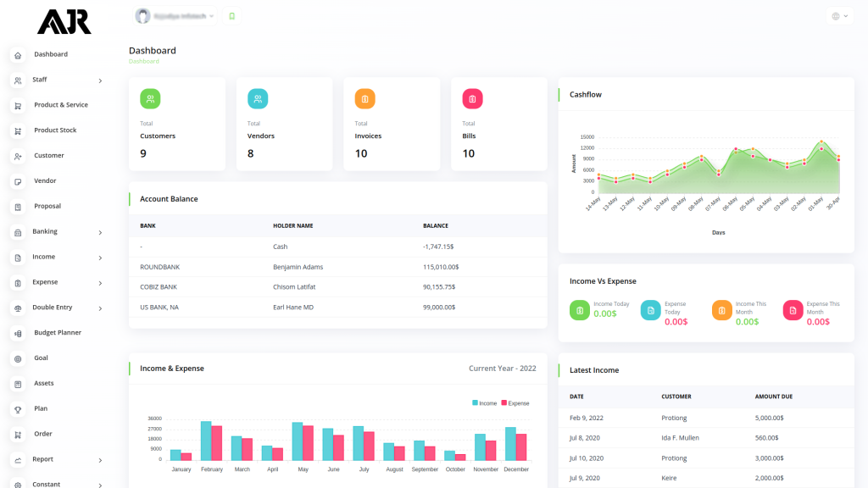
Task: Go to Vendor menu item
Action: [45, 181]
